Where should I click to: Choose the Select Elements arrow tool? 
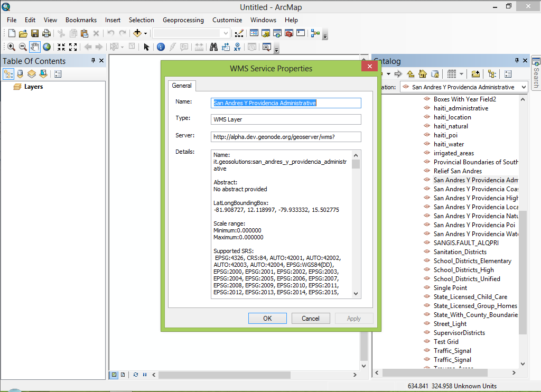tap(146, 47)
